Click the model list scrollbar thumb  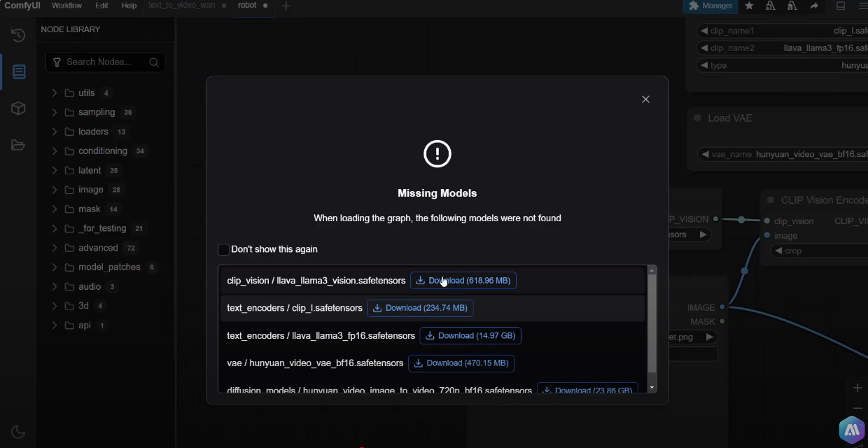tap(652, 323)
